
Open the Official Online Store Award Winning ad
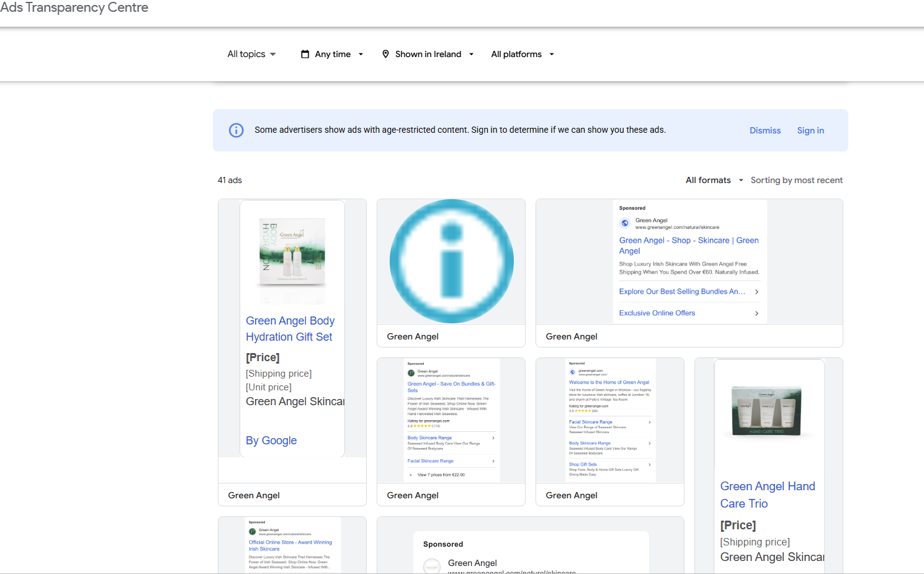click(292, 545)
